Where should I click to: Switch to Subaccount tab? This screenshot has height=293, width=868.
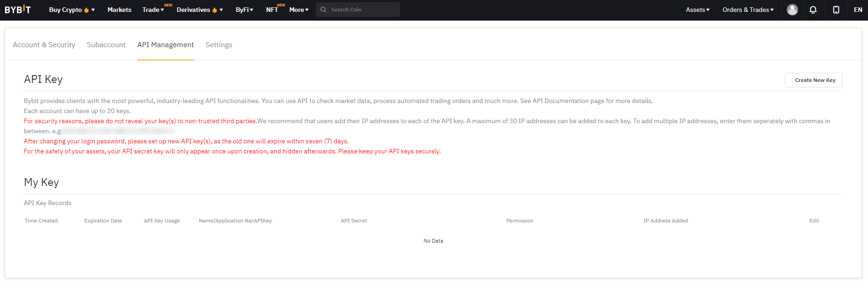click(106, 45)
